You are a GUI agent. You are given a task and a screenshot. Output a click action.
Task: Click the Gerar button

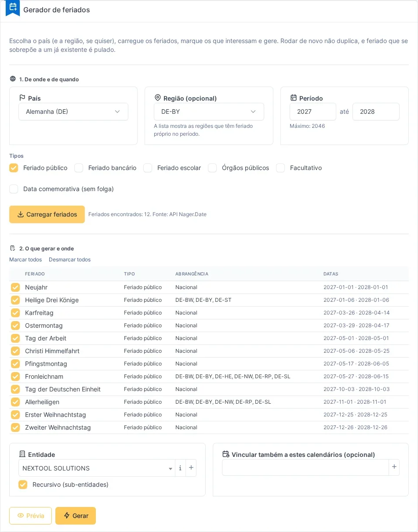pyautogui.click(x=76, y=516)
